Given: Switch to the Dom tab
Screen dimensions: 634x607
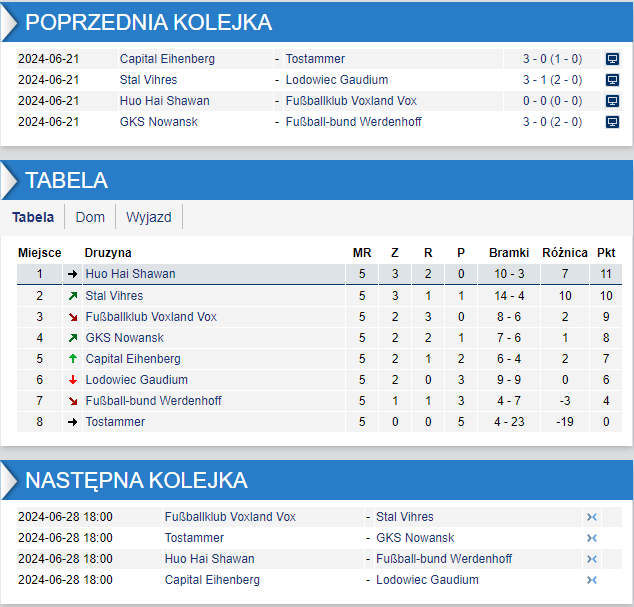Looking at the screenshot, I should pyautogui.click(x=90, y=217).
